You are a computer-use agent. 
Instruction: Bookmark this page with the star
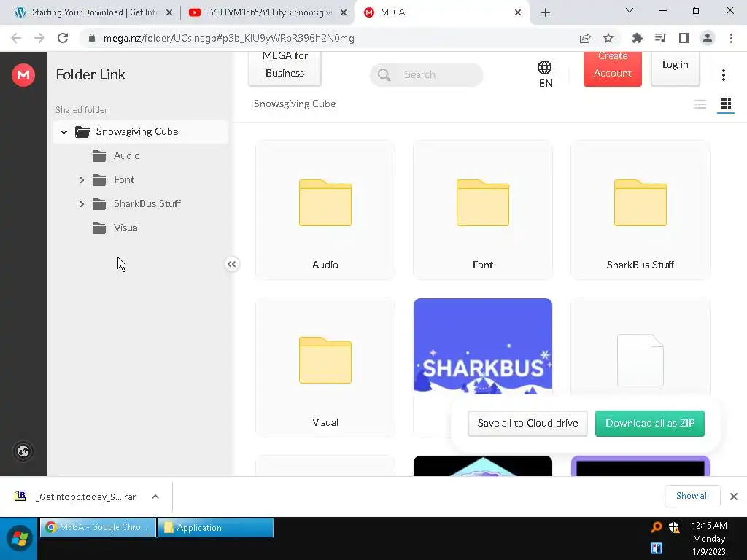point(608,38)
